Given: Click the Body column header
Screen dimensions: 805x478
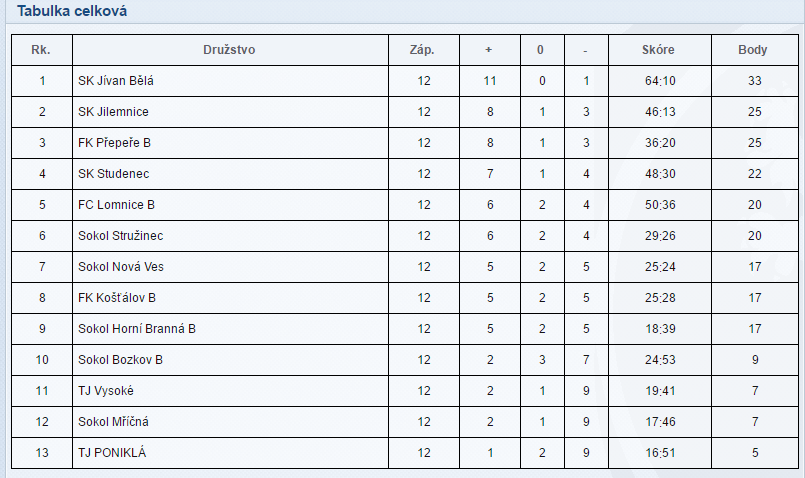Looking at the screenshot, I should click(753, 50).
